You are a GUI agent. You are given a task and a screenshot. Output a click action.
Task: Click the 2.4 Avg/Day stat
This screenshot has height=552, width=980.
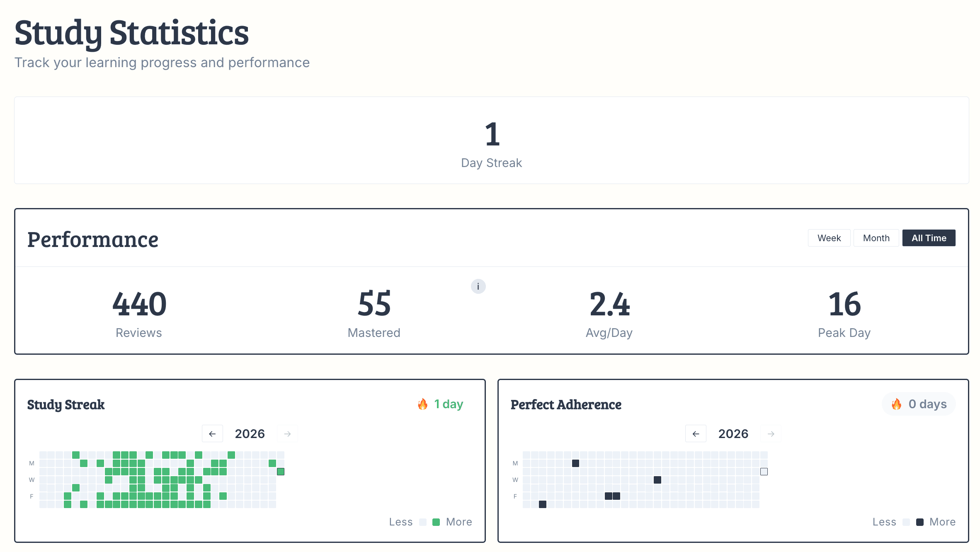click(x=609, y=314)
